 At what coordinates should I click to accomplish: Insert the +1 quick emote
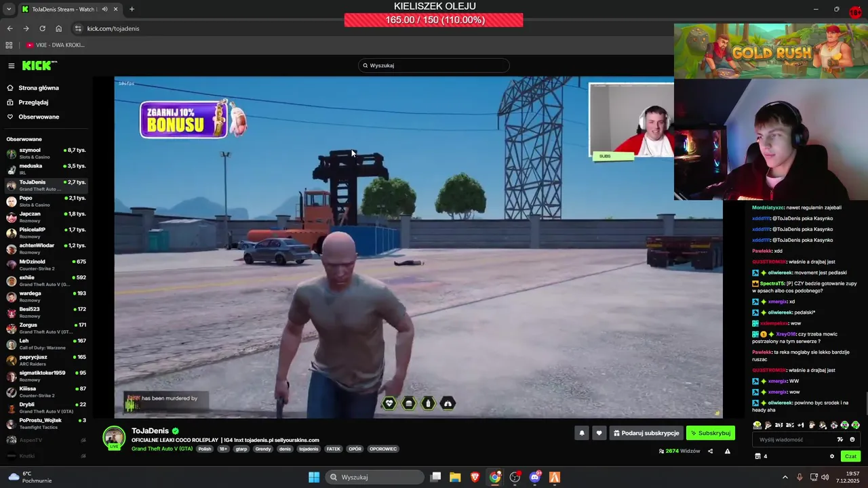(801, 426)
